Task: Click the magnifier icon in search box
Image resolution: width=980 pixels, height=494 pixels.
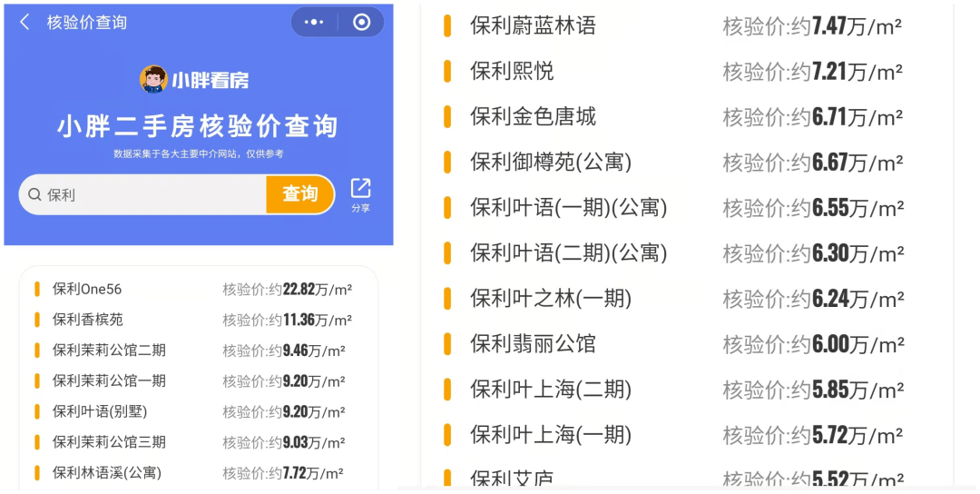Action: click(x=35, y=194)
